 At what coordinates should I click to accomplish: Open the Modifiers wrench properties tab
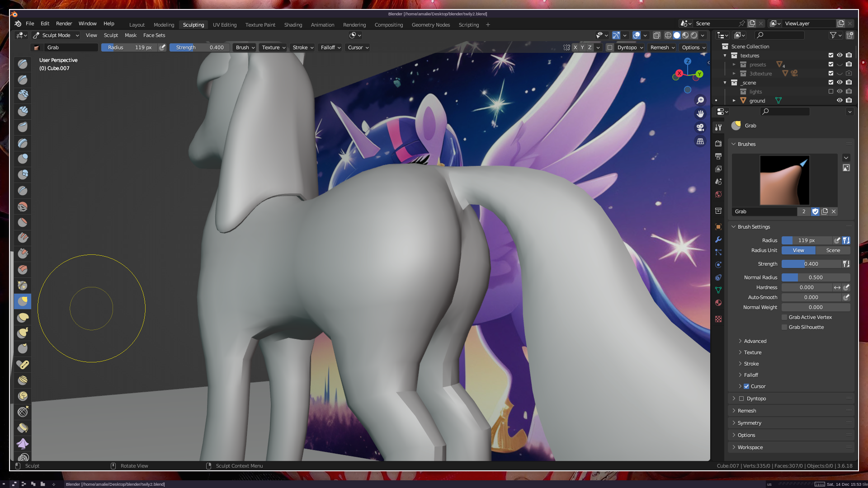coord(718,239)
